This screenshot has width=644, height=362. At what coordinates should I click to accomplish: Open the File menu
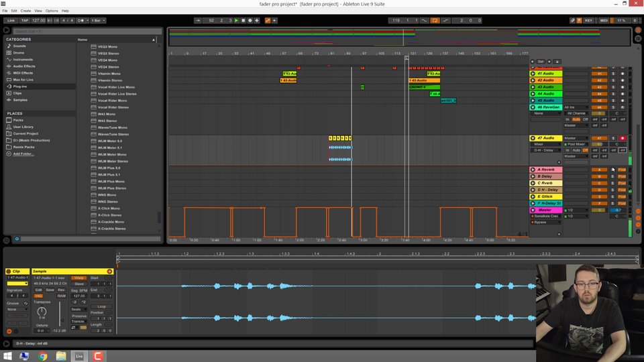(x=5, y=11)
